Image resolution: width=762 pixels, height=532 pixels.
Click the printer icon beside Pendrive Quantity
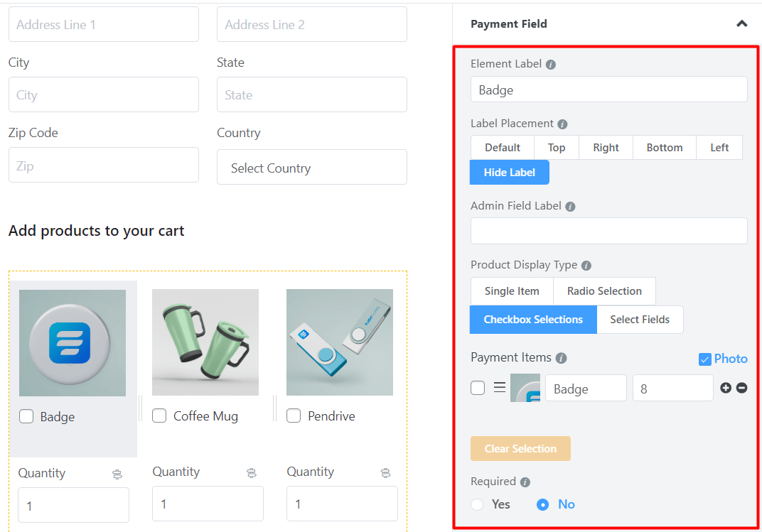pos(385,472)
